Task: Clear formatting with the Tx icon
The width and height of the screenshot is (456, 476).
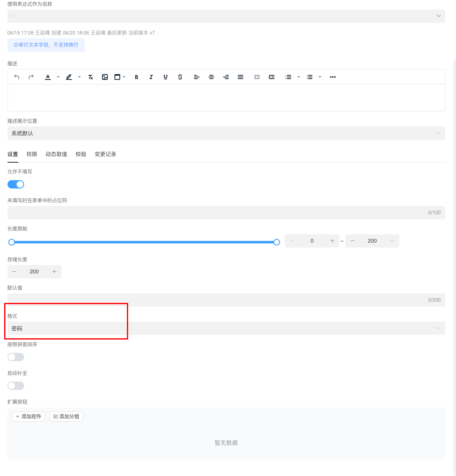Action: 91,77
